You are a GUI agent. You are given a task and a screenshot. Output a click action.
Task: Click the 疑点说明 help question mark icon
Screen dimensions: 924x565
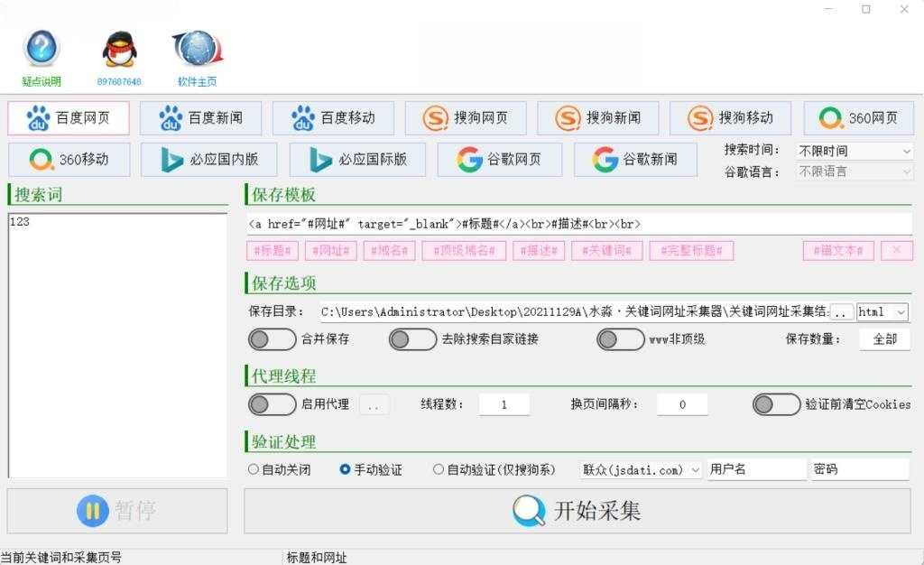point(42,49)
